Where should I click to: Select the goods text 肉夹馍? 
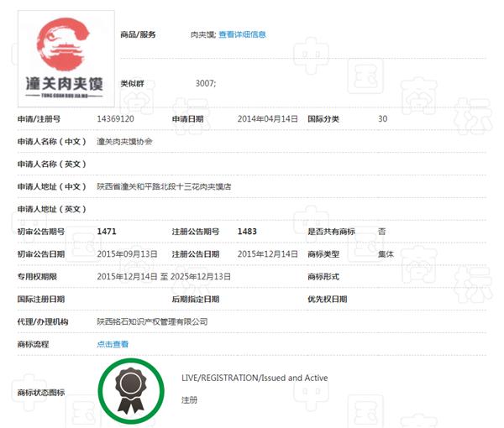203,34
